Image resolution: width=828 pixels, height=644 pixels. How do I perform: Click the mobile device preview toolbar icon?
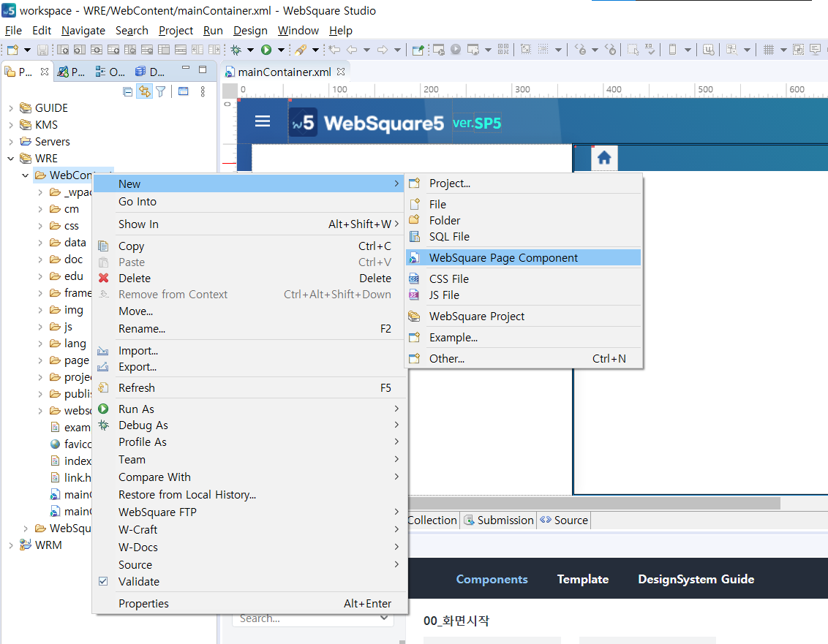(x=672, y=50)
